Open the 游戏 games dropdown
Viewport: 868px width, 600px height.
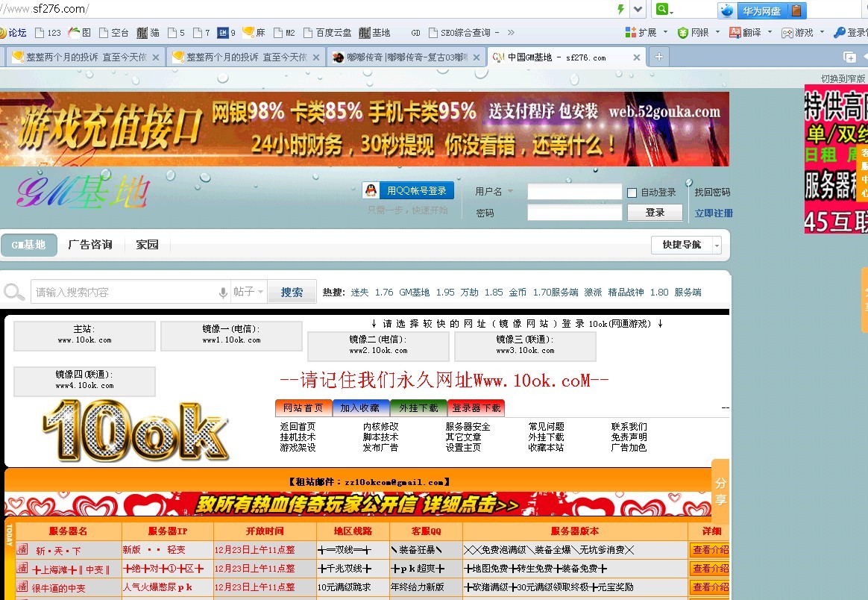click(x=802, y=33)
